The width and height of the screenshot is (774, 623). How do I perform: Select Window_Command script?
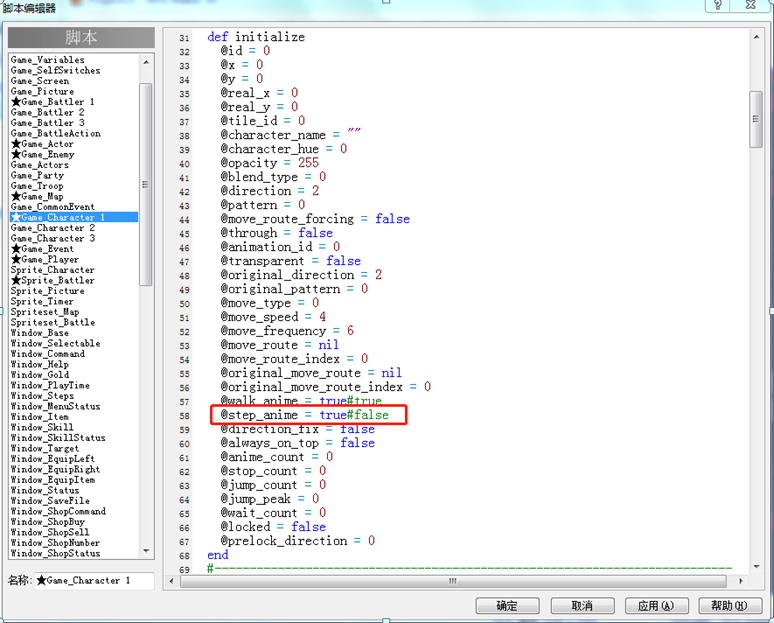(x=48, y=354)
